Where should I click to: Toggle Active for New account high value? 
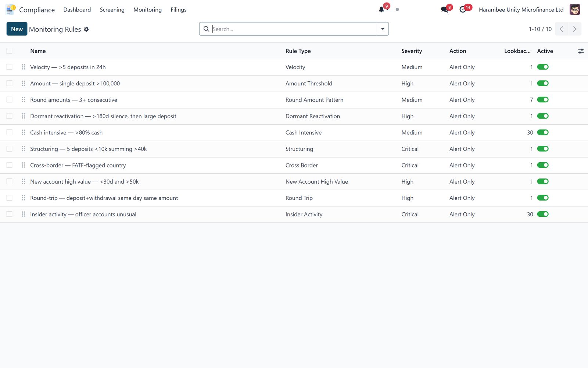(543, 181)
